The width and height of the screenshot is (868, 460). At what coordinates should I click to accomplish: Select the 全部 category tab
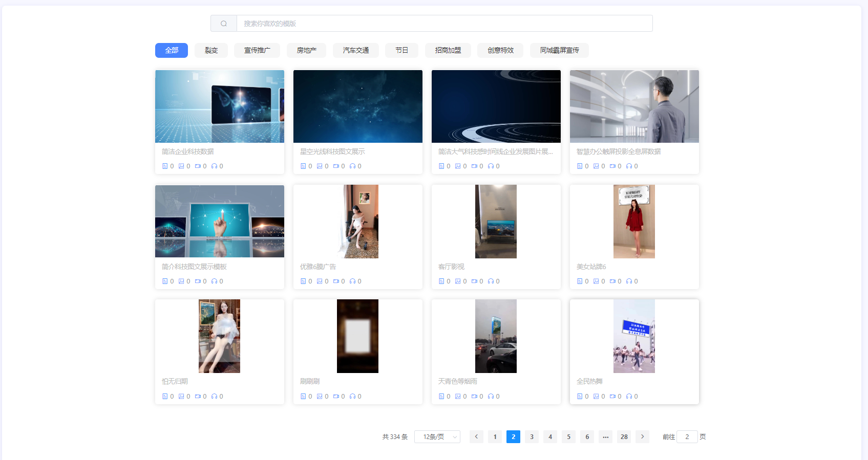[172, 50]
